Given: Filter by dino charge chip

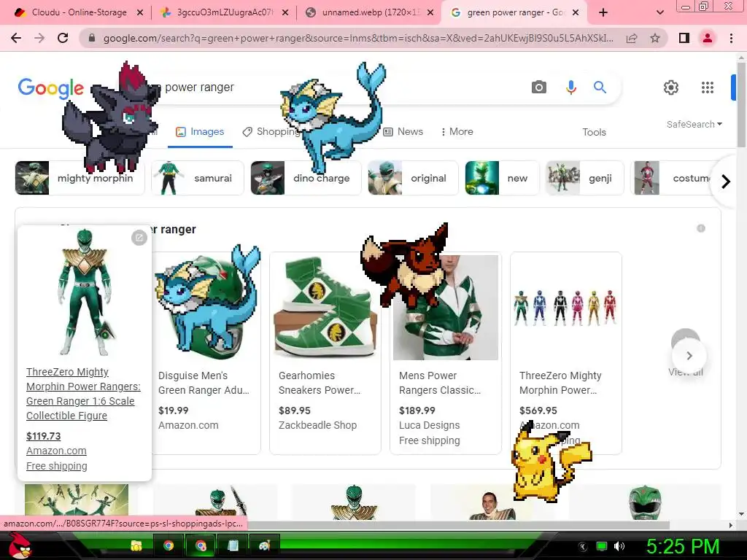Looking at the screenshot, I should [x=306, y=178].
